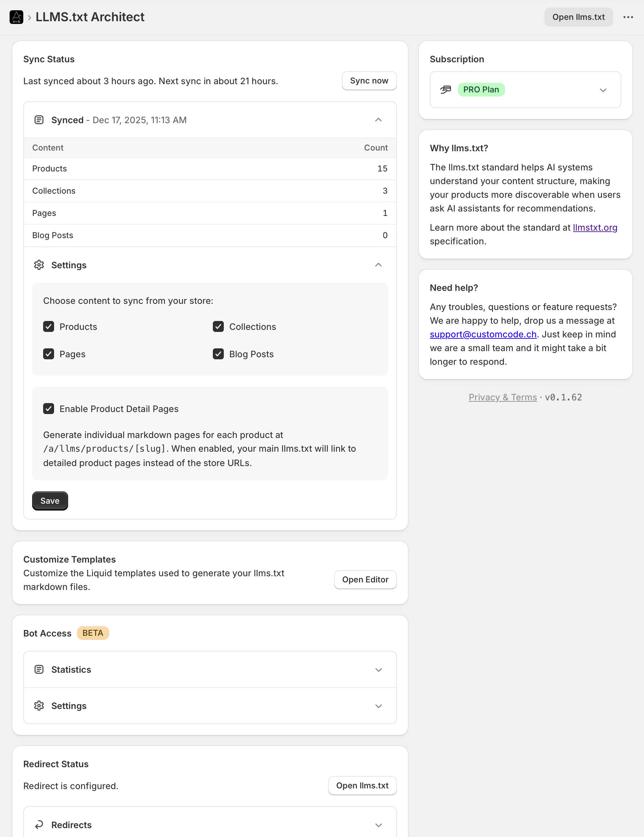Image resolution: width=644 pixels, height=837 pixels.
Task: Click the Sync Status settings gear icon
Action: click(39, 265)
